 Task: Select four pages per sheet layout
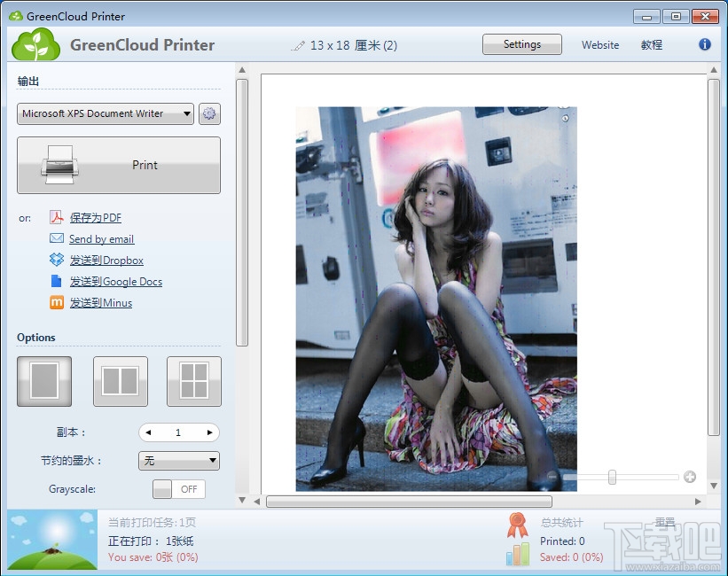pyautogui.click(x=194, y=381)
